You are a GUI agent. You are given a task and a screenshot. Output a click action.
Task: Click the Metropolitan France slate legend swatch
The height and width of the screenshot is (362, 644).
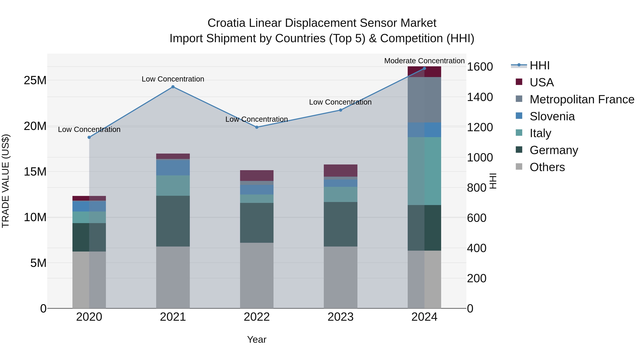(x=519, y=99)
